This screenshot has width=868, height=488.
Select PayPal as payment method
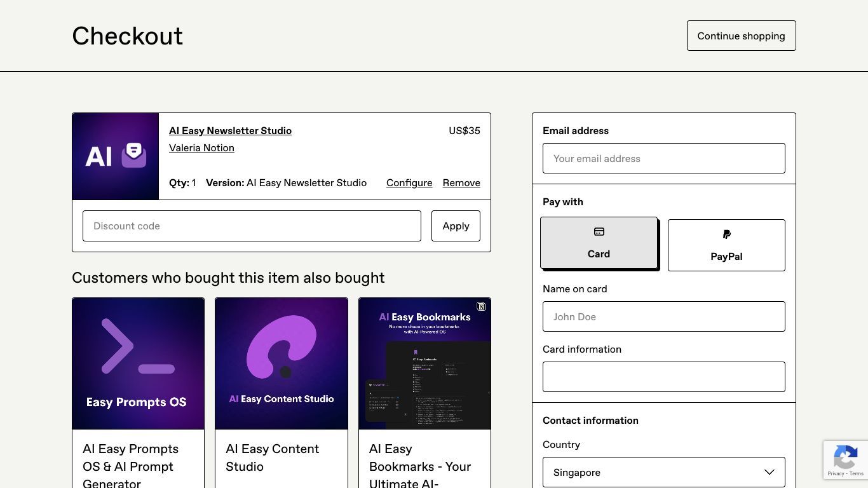point(726,245)
